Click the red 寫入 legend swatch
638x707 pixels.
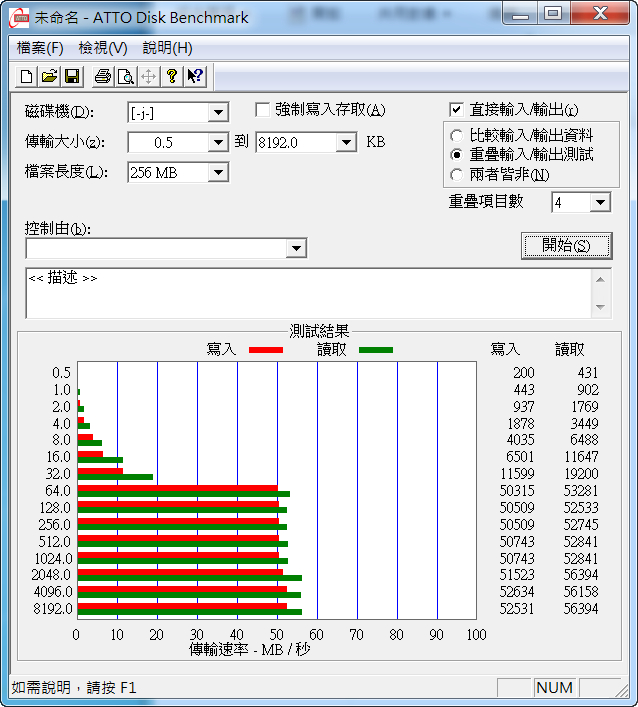pos(266,350)
